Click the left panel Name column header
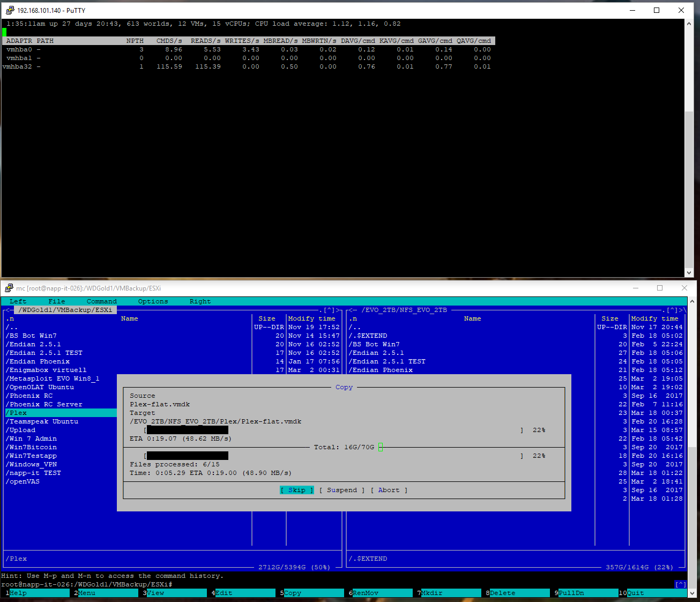The height and width of the screenshot is (602, 700). (129, 318)
